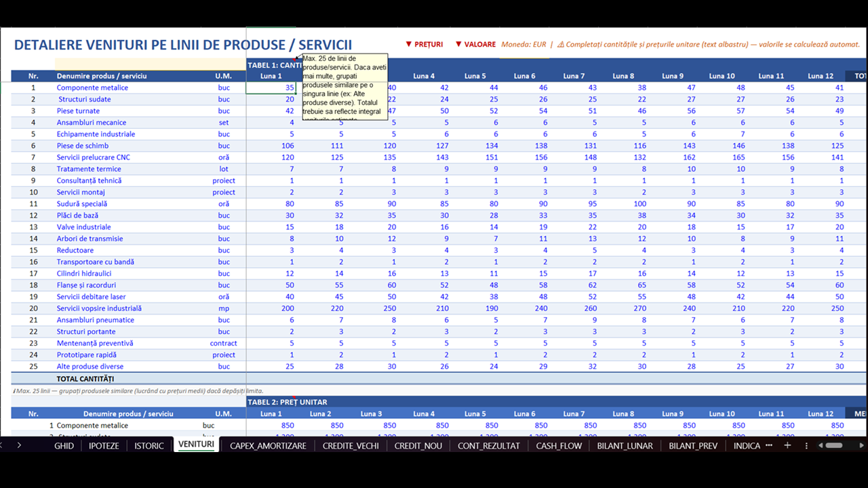The width and height of the screenshot is (868, 488).
Task: Click the 'TOTAL CANTITĂȚI' row label
Action: click(85, 379)
